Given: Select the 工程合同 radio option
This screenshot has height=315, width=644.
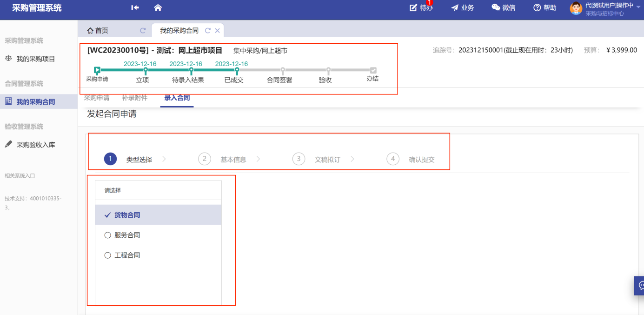Looking at the screenshot, I should point(108,255).
